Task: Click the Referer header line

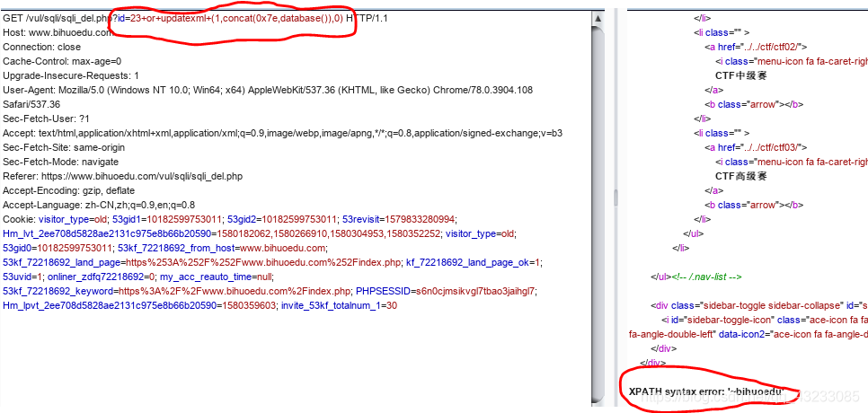Action: coord(122,176)
